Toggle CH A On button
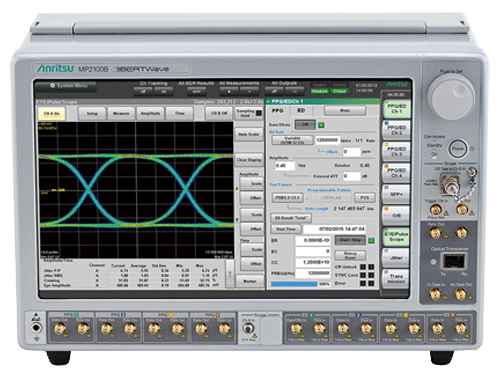The width and height of the screenshot is (500, 382). (x=52, y=114)
